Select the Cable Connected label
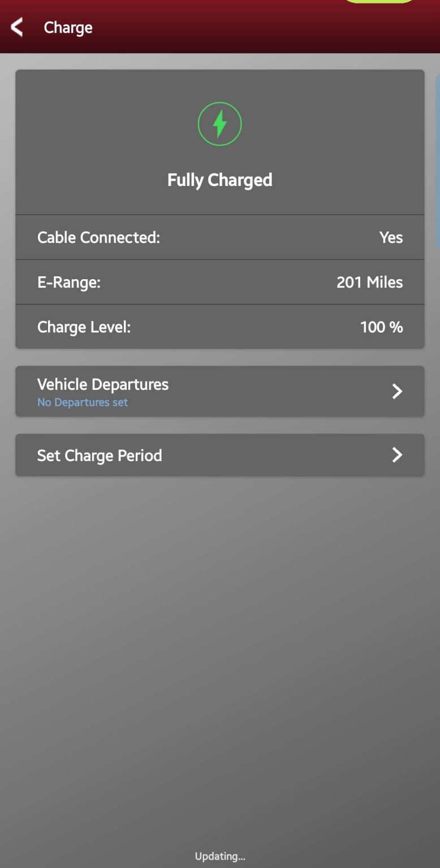The width and height of the screenshot is (440, 868). (98, 237)
